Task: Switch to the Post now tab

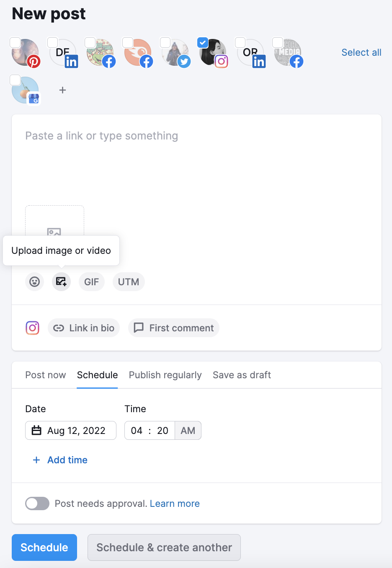Action: (45, 375)
